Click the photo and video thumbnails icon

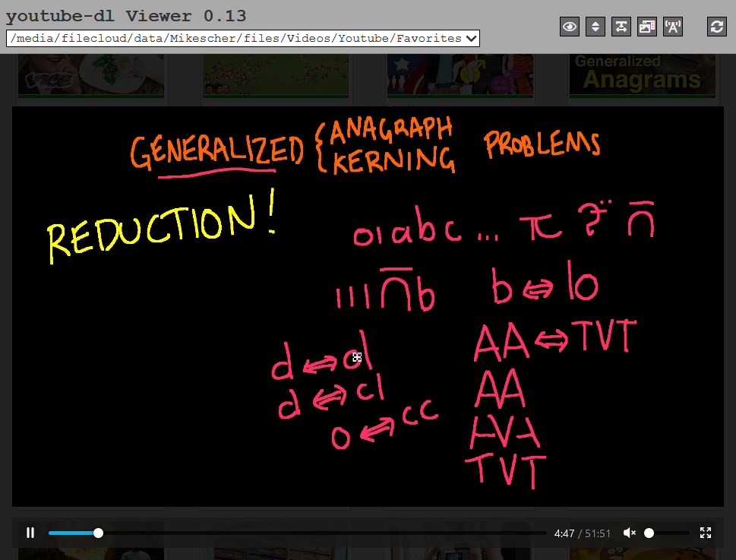click(647, 27)
